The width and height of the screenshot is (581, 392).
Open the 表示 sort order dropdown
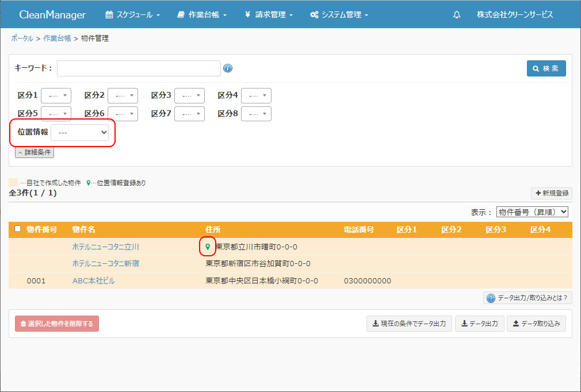532,212
